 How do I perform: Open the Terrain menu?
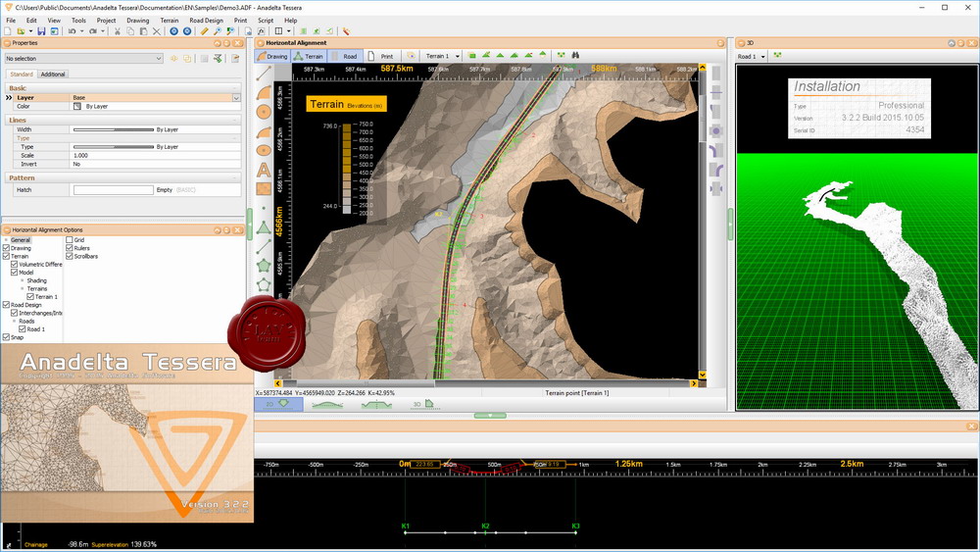pyautogui.click(x=169, y=20)
